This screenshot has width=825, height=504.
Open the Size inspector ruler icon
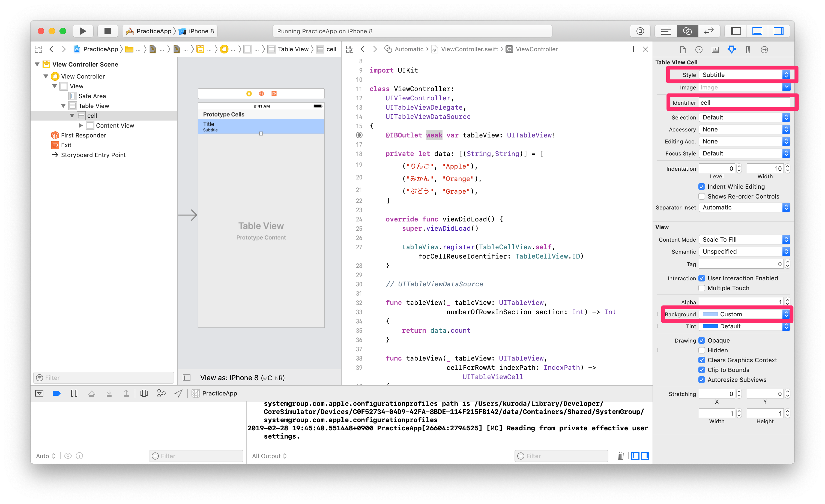pyautogui.click(x=748, y=50)
